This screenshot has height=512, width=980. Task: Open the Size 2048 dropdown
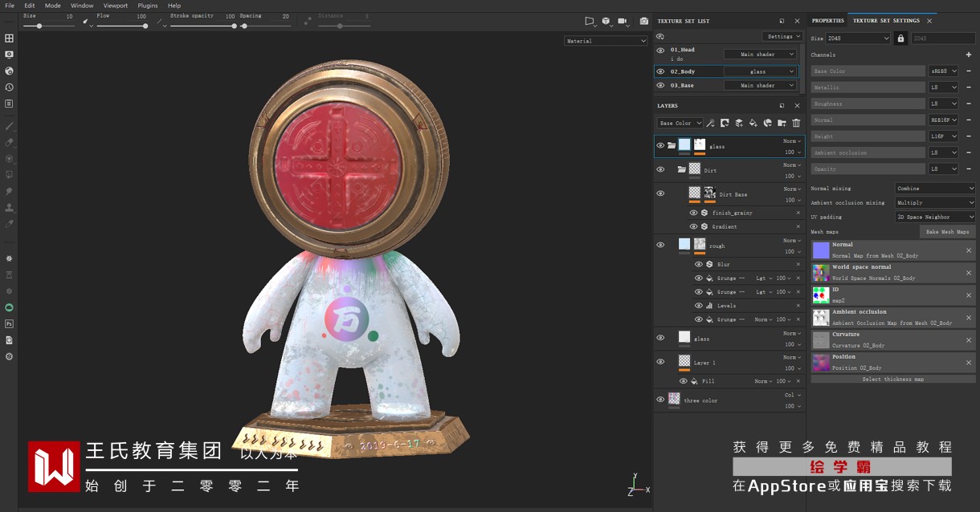[x=858, y=39]
